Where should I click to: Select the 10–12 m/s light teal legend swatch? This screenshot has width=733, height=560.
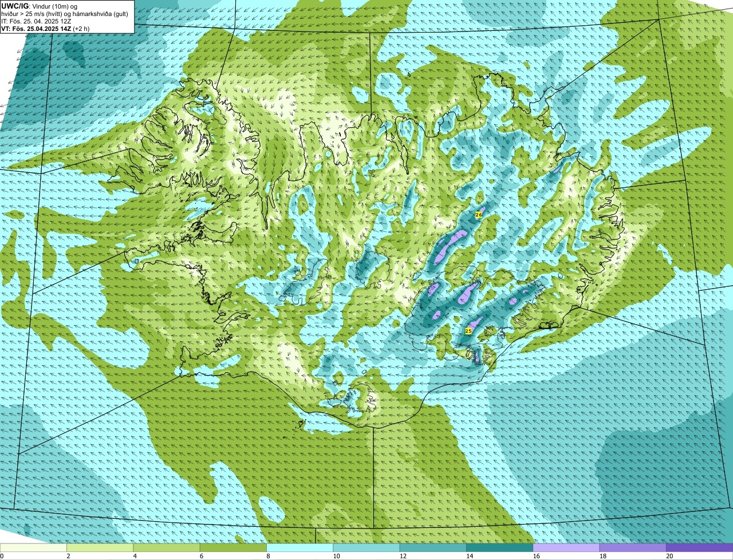pyautogui.click(x=366, y=548)
